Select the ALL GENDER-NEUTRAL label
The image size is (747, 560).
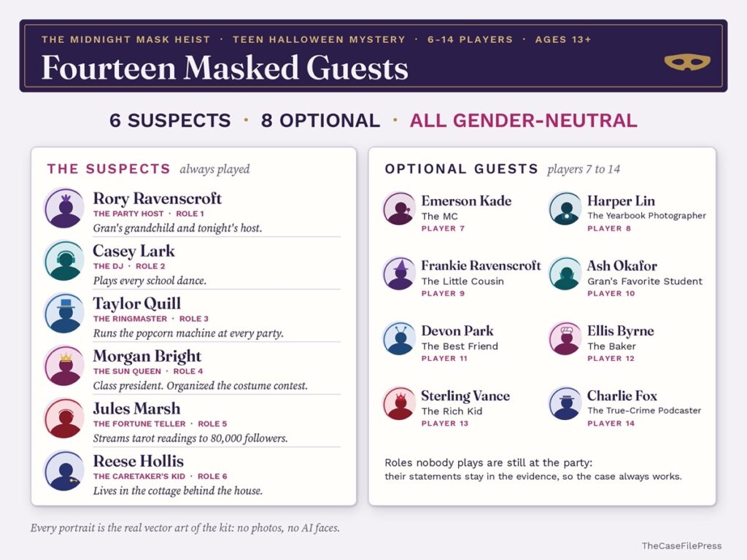pyautogui.click(x=524, y=120)
